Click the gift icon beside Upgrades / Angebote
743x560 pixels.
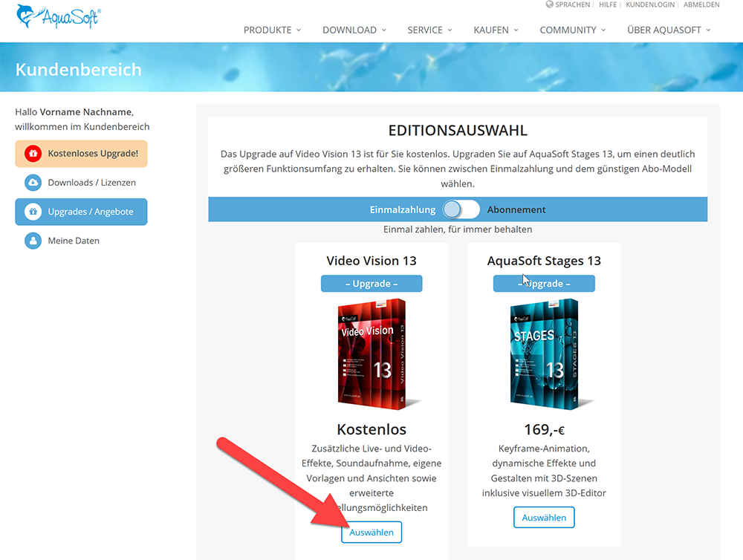point(33,212)
